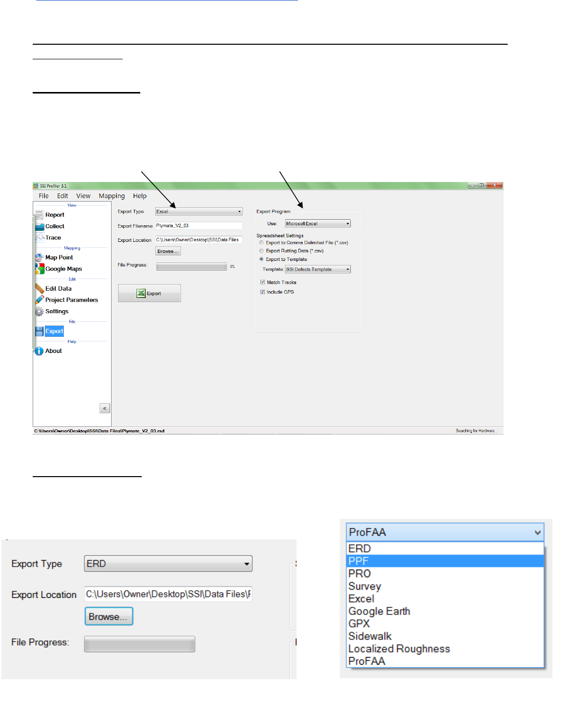Click the small Export Location path field in the SSI Profiler window
The height and width of the screenshot is (728, 565).
199,240
